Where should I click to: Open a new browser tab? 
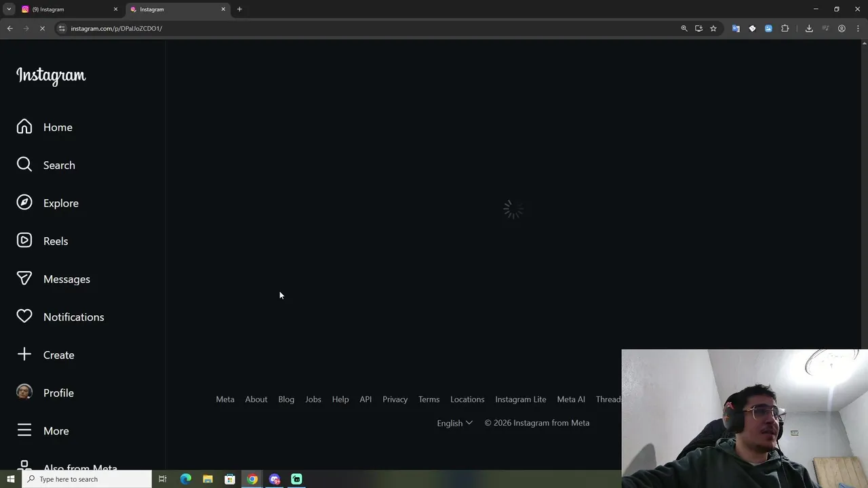(239, 9)
